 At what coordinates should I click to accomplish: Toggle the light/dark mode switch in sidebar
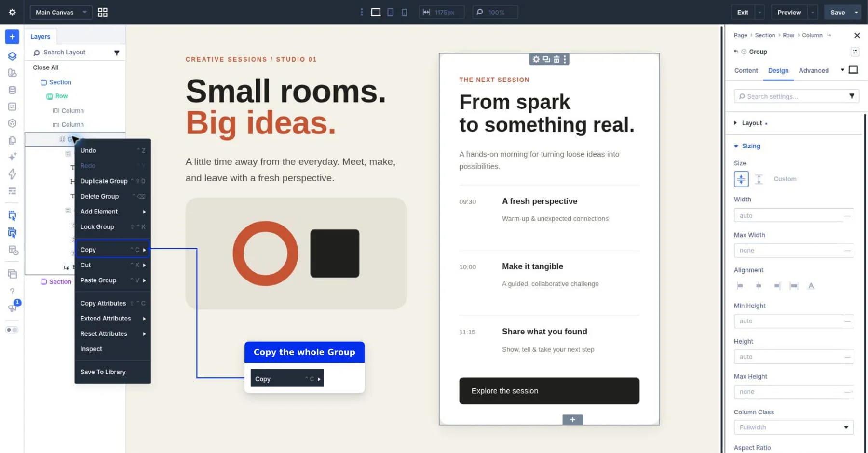tap(12, 330)
